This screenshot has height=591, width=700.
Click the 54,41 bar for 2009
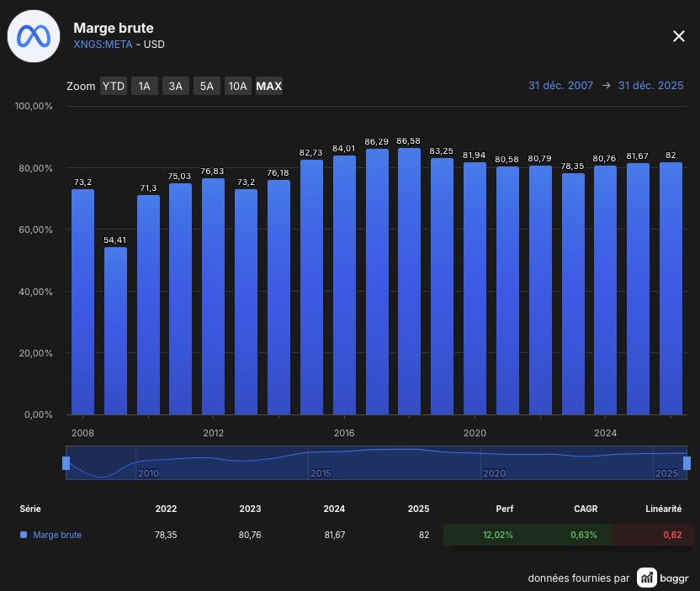[x=115, y=330]
